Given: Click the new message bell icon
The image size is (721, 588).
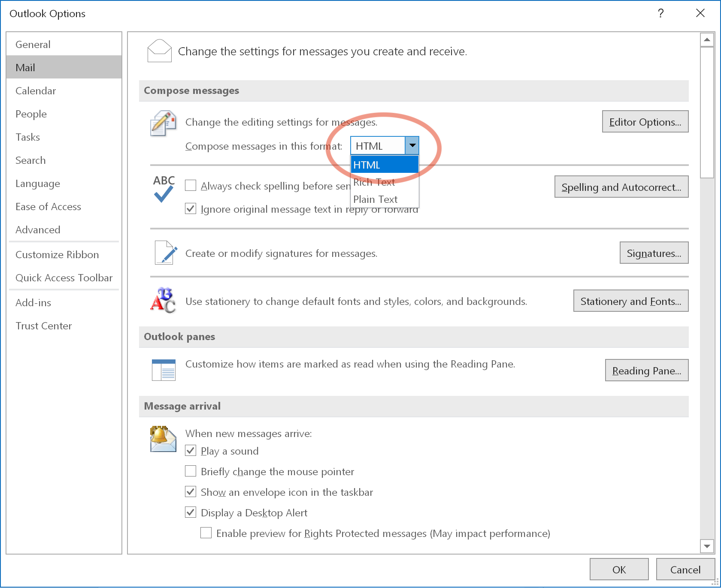Looking at the screenshot, I should point(163,438).
